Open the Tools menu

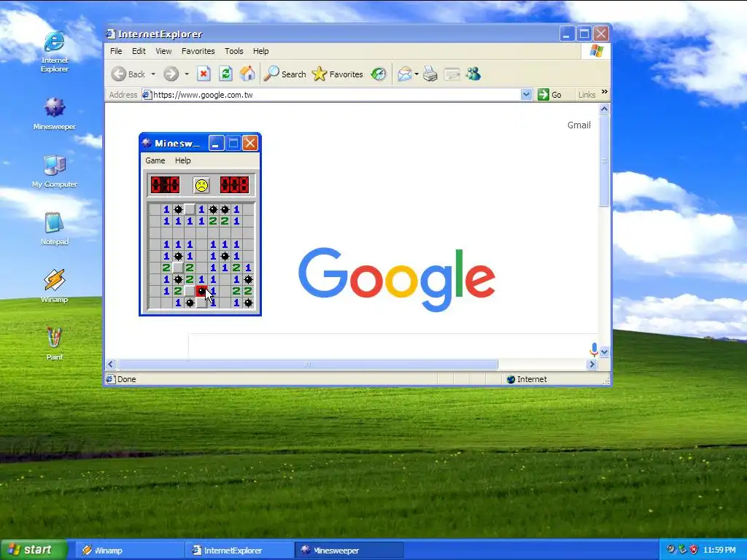click(234, 51)
